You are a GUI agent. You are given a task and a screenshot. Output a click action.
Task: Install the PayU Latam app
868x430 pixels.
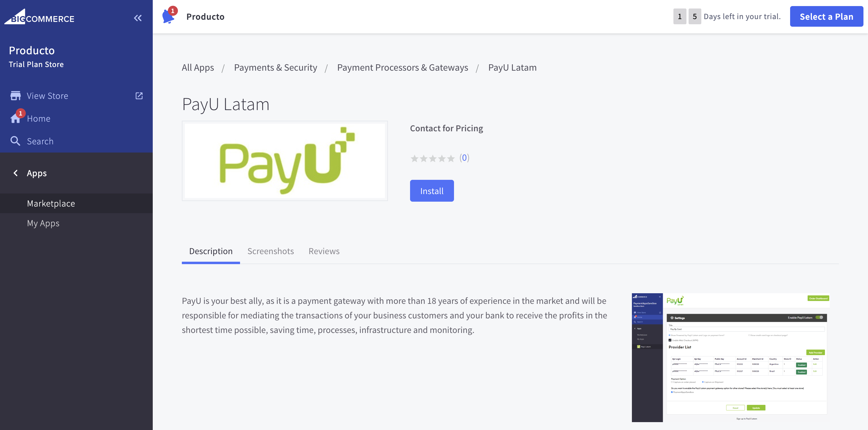click(432, 191)
